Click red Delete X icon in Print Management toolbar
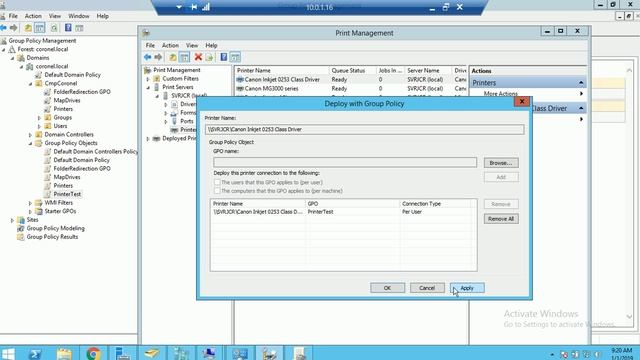This screenshot has width=640, height=360. 198,57
